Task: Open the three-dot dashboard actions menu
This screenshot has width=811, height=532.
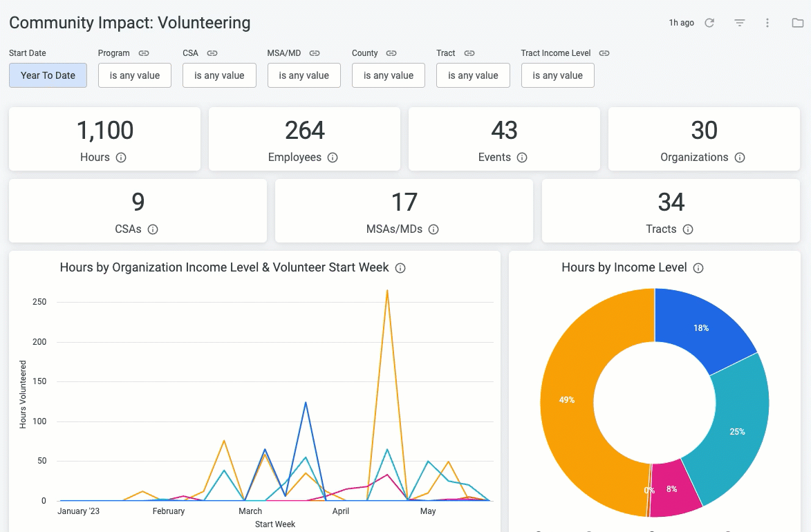Action: (767, 23)
